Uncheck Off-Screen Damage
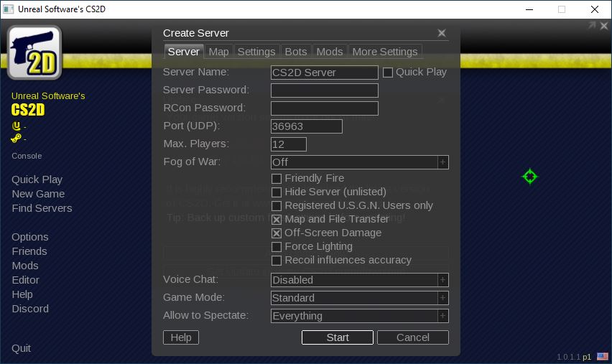The image size is (612, 364). (277, 233)
